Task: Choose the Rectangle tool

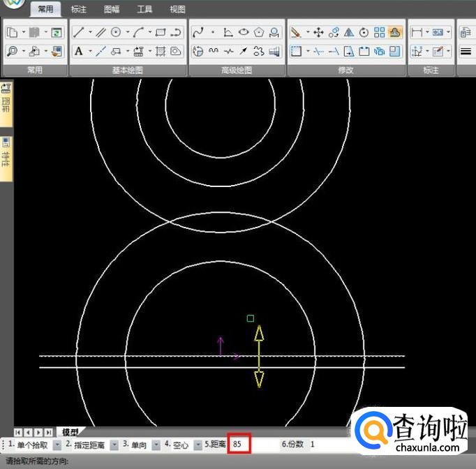Action: point(161,32)
